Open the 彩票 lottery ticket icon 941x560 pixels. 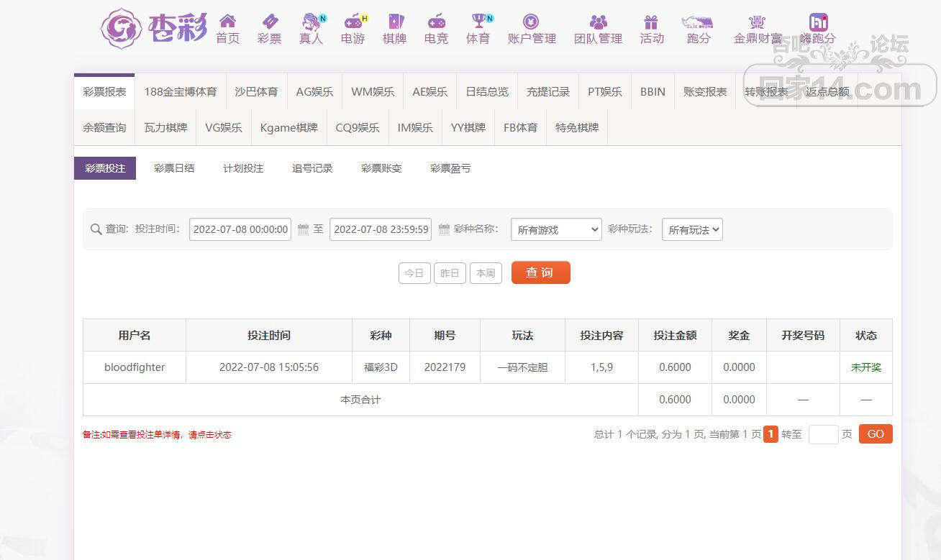pos(269,22)
